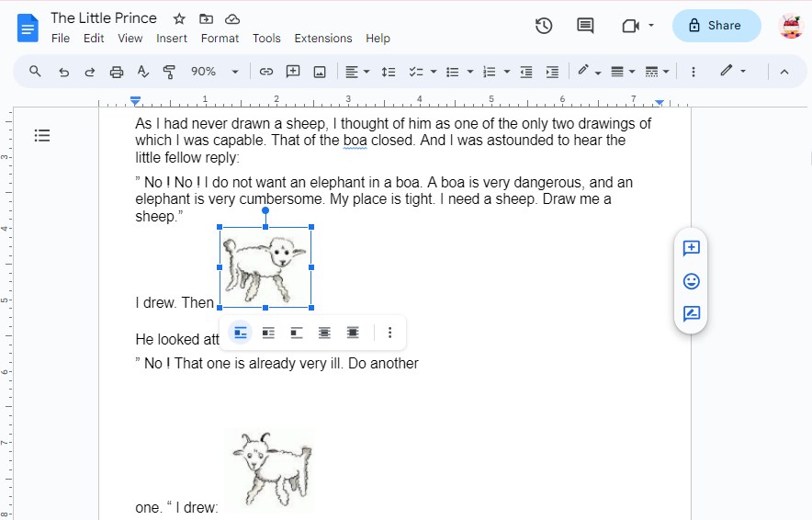Screen dimensions: 812x520
Task: Click the suggest edits side button
Action: (692, 314)
